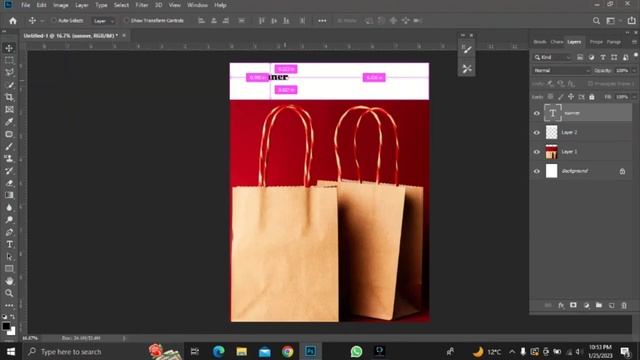
Task: Click the foreground color swatch
Action: 6,326
